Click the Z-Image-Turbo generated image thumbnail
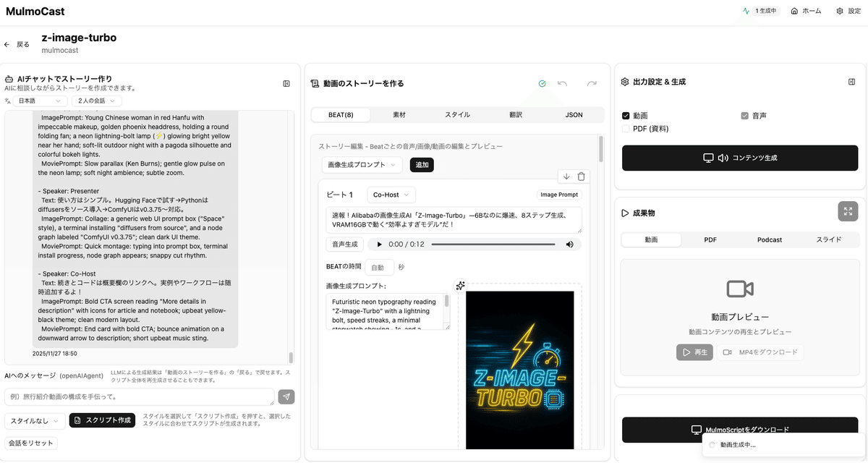Viewport: 868px width, 463px height. click(x=519, y=370)
